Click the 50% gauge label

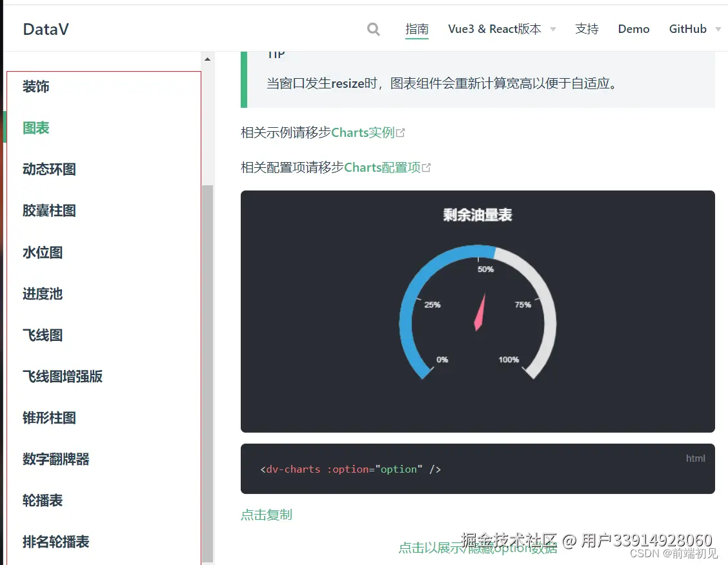[x=485, y=269]
